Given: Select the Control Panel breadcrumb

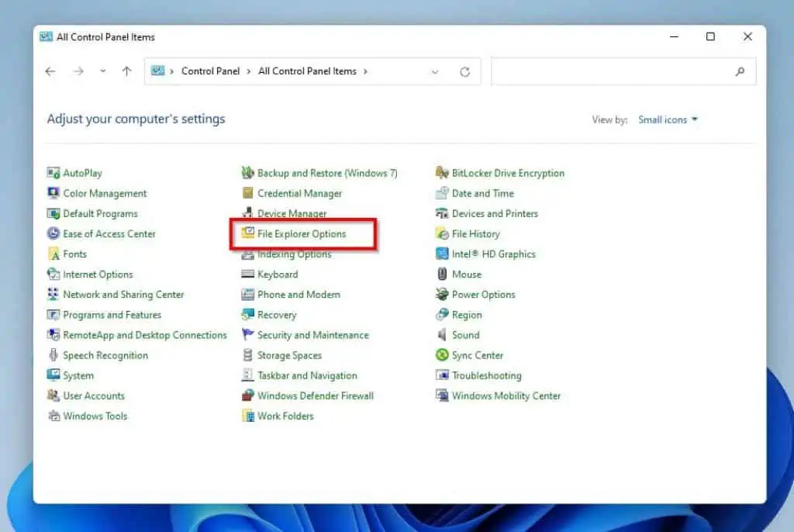Looking at the screenshot, I should click(x=211, y=71).
